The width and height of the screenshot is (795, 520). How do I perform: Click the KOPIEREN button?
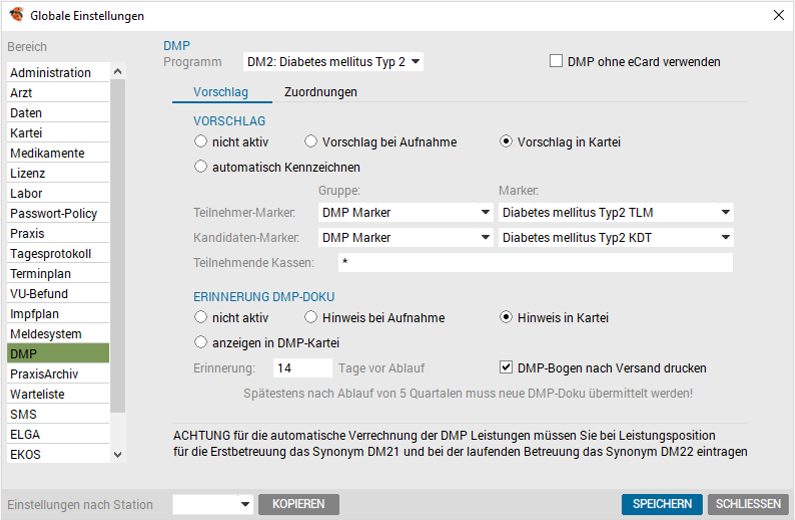click(x=299, y=504)
